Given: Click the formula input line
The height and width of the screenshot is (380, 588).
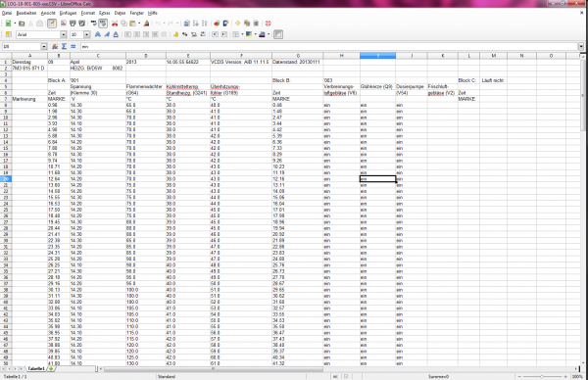Looking at the screenshot, I should 329,46.
